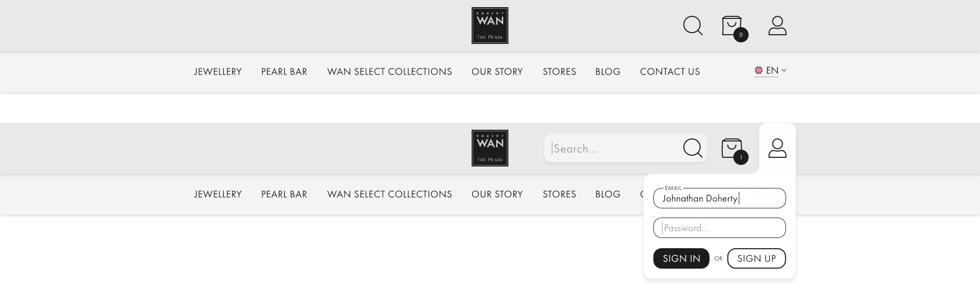Click the Robert Wan logo in lower header
This screenshot has height=286, width=980.
click(489, 148)
